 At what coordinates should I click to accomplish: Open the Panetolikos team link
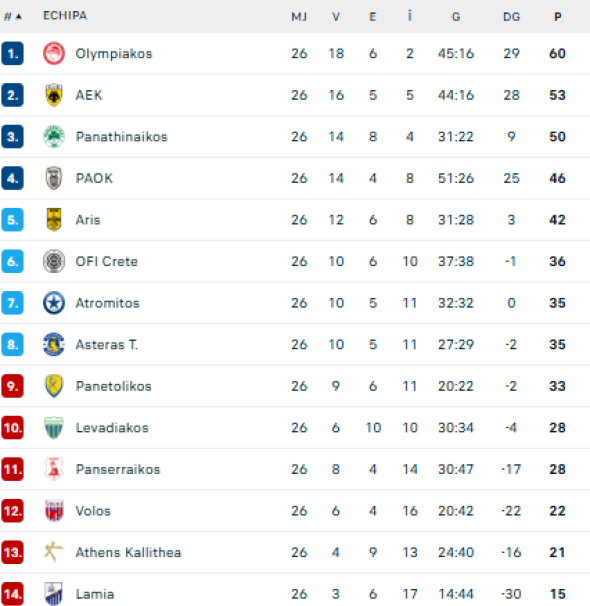(113, 386)
